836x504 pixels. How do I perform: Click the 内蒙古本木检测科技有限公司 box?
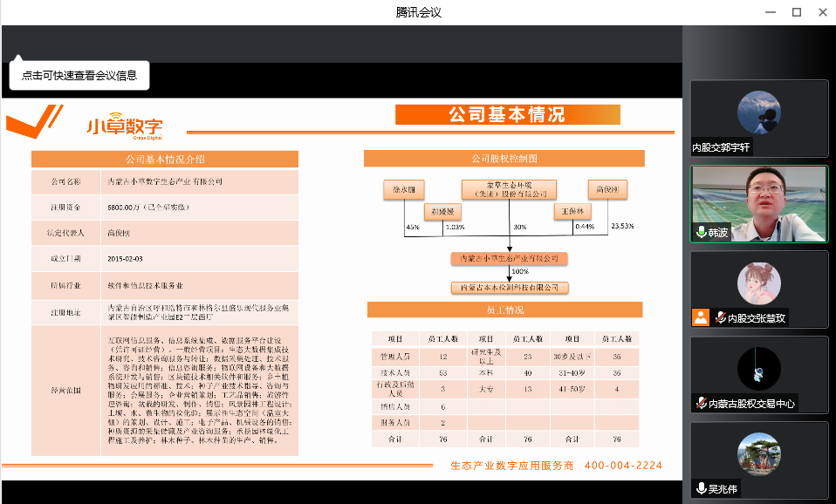[x=510, y=288]
